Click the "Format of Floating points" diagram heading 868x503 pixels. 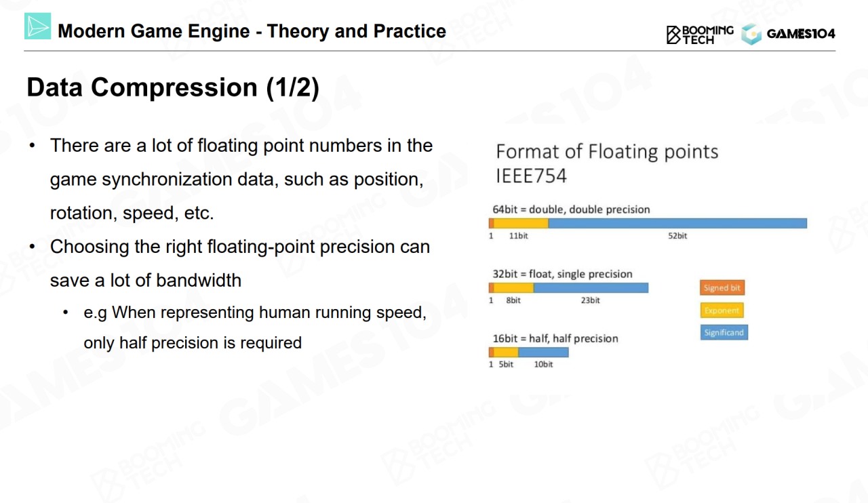click(x=607, y=151)
